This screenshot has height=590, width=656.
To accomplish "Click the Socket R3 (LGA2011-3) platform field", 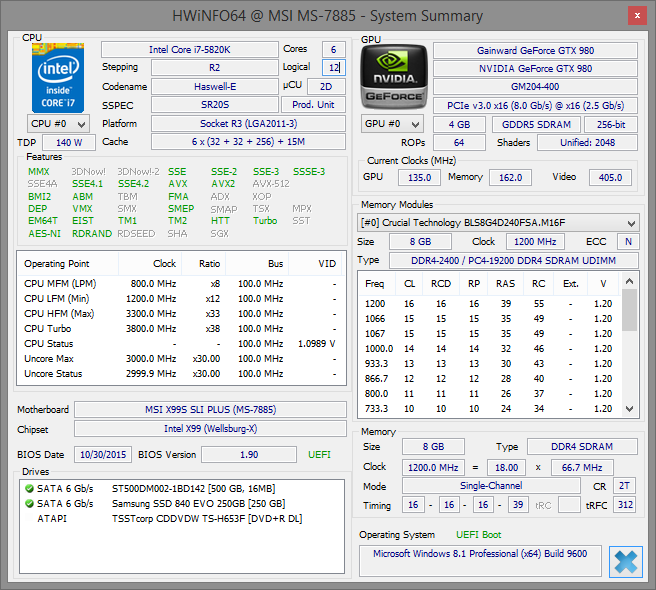I will click(x=249, y=124).
